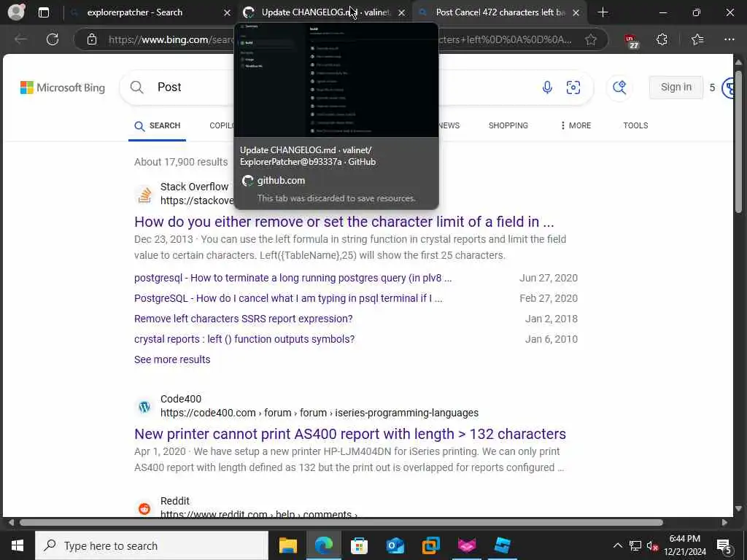Open the network status tray icon
Viewport: 747px width, 560px height.
635,545
